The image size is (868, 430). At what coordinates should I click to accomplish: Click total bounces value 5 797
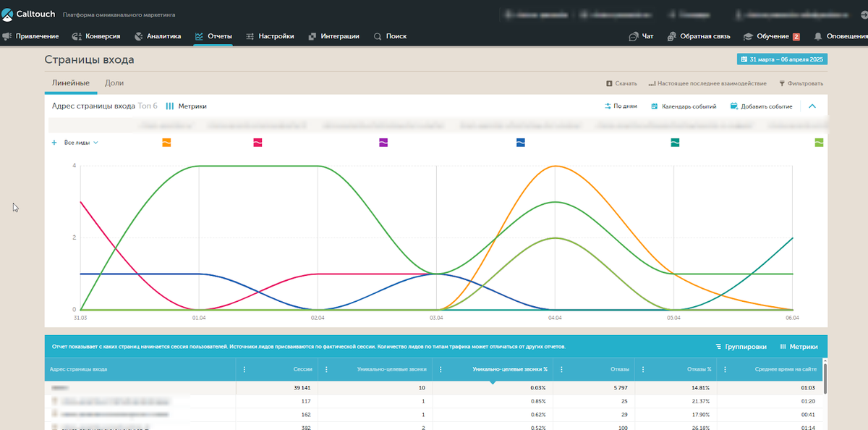click(x=621, y=388)
